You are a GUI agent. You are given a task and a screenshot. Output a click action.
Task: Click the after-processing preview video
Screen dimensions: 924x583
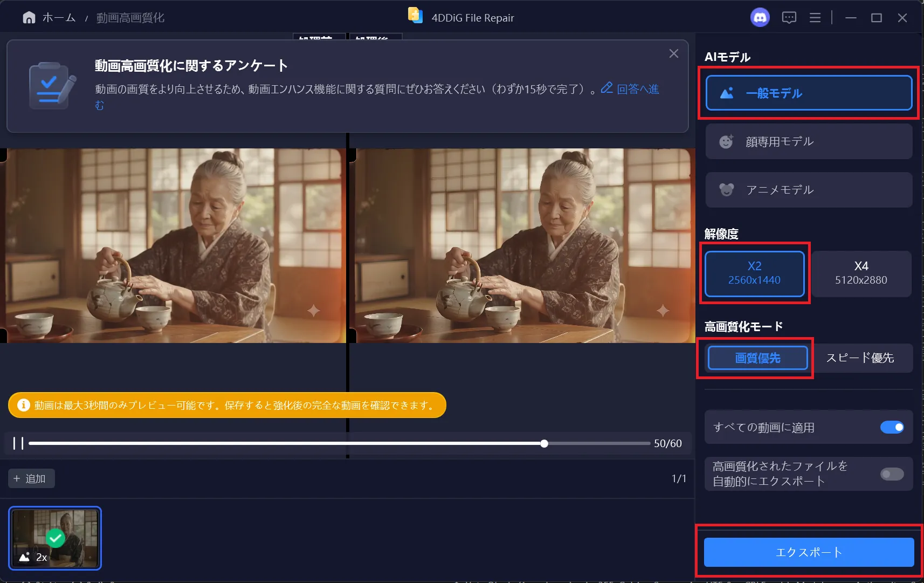click(x=522, y=245)
